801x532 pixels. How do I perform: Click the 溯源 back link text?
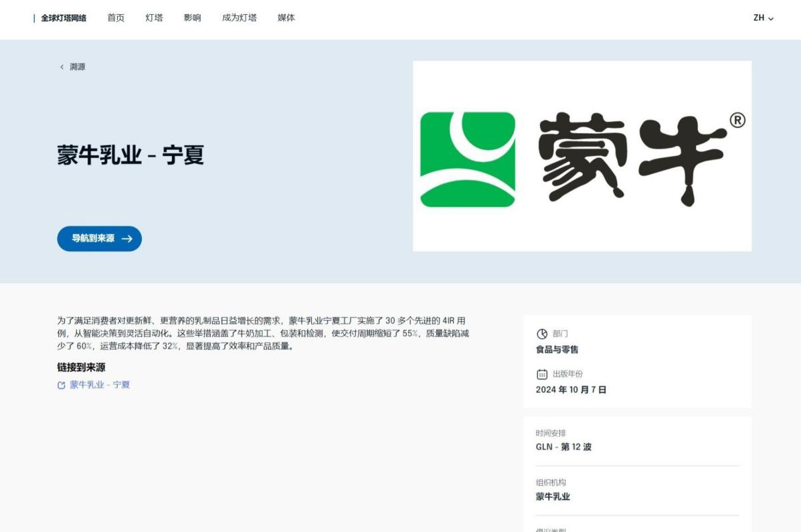(78, 67)
